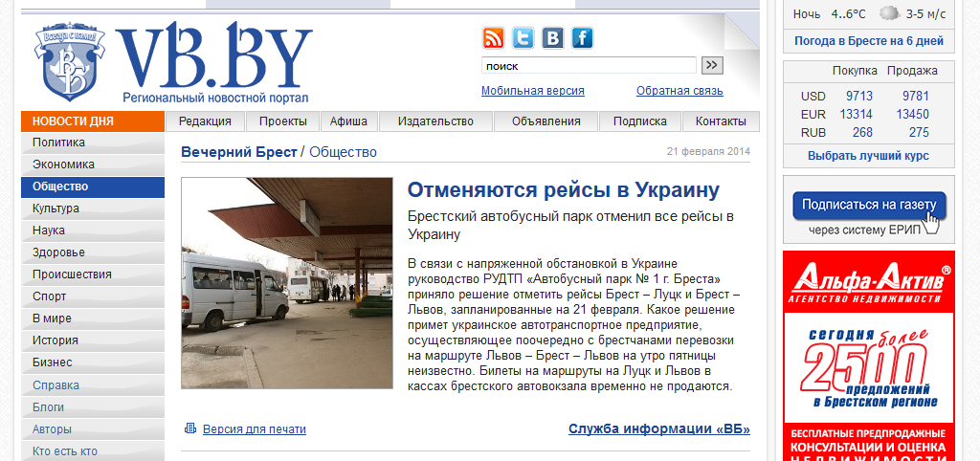This screenshot has width=980, height=461.
Task: Click inside the поиск search field
Action: pyautogui.click(x=588, y=66)
